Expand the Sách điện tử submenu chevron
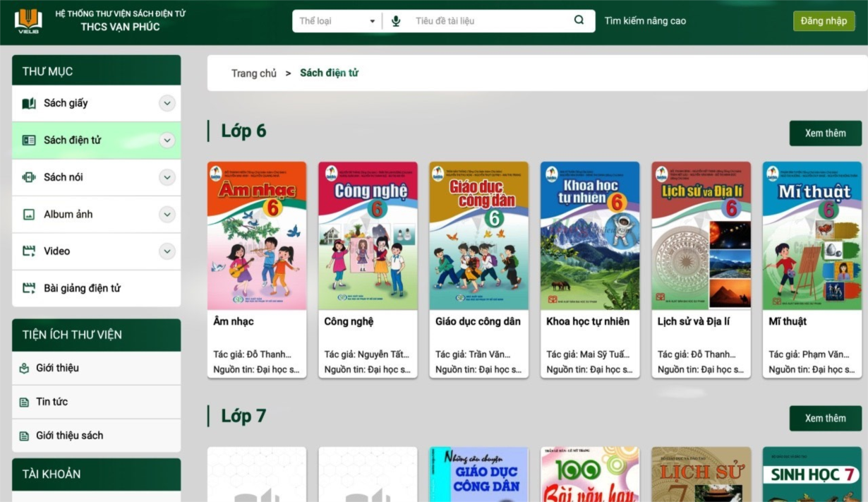 pyautogui.click(x=167, y=141)
